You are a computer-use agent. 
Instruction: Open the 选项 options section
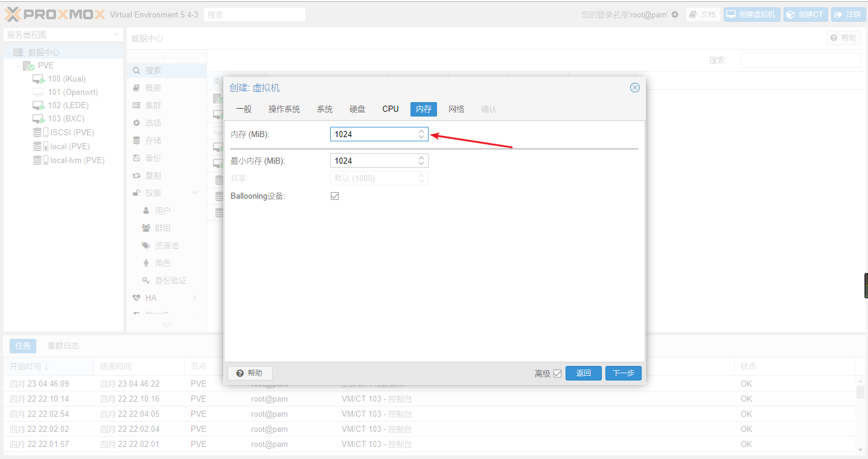coord(167,123)
